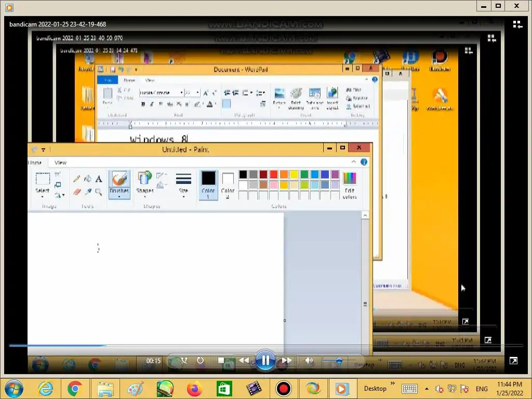
Task: Adjust the player volume slider
Action: click(339, 361)
